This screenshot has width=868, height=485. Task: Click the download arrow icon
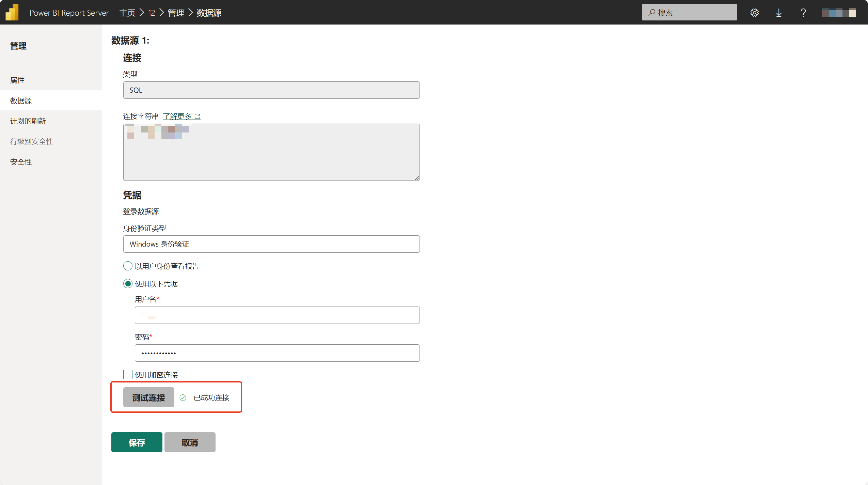click(779, 12)
